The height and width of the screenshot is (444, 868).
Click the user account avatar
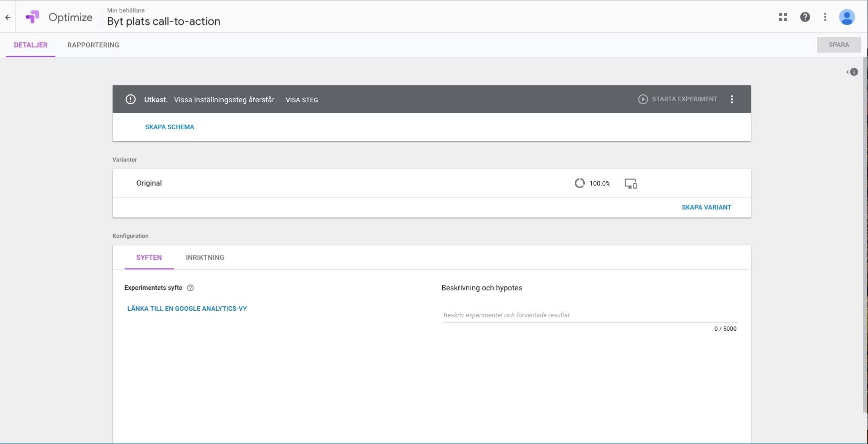(847, 17)
